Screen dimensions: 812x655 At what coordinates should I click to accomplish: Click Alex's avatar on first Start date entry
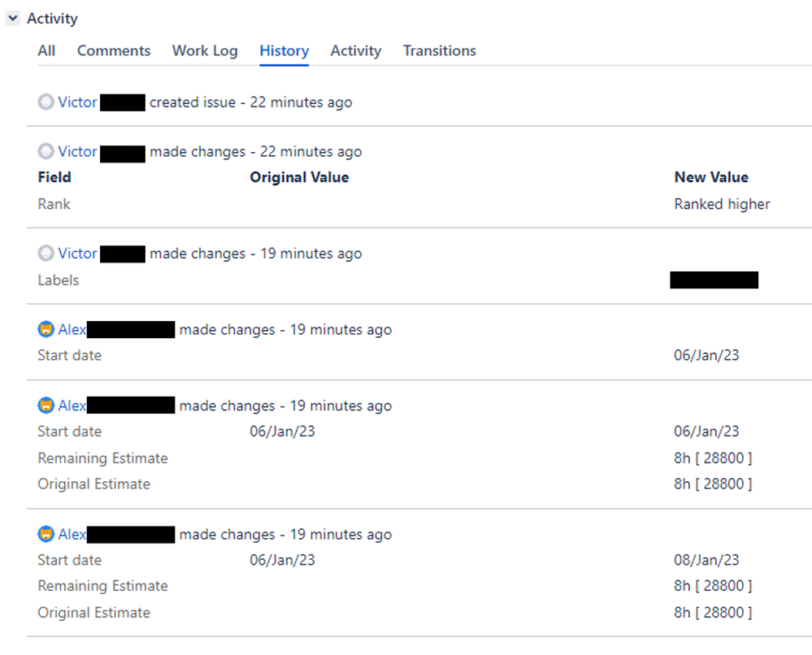point(46,329)
